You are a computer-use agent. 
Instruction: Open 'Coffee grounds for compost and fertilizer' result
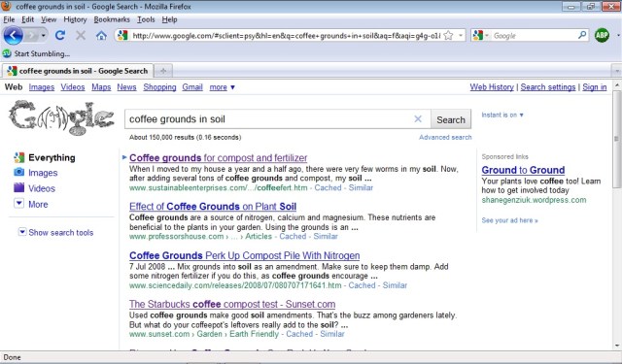[218, 158]
